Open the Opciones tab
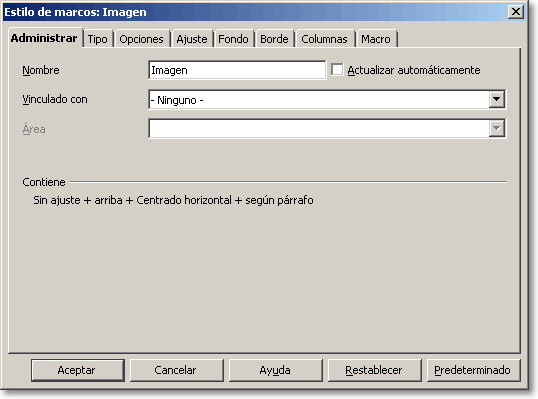The height and width of the screenshot is (399, 538). click(142, 39)
